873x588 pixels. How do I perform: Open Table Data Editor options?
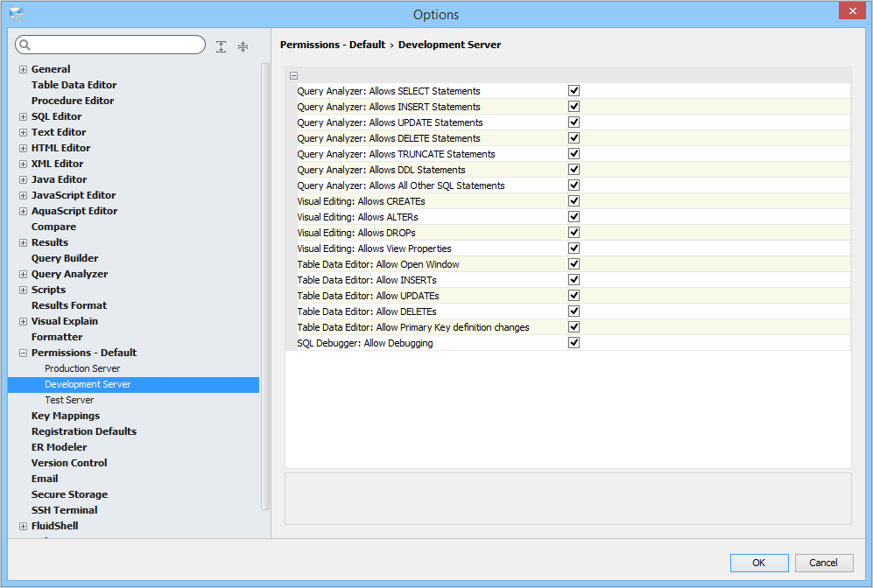coord(74,85)
